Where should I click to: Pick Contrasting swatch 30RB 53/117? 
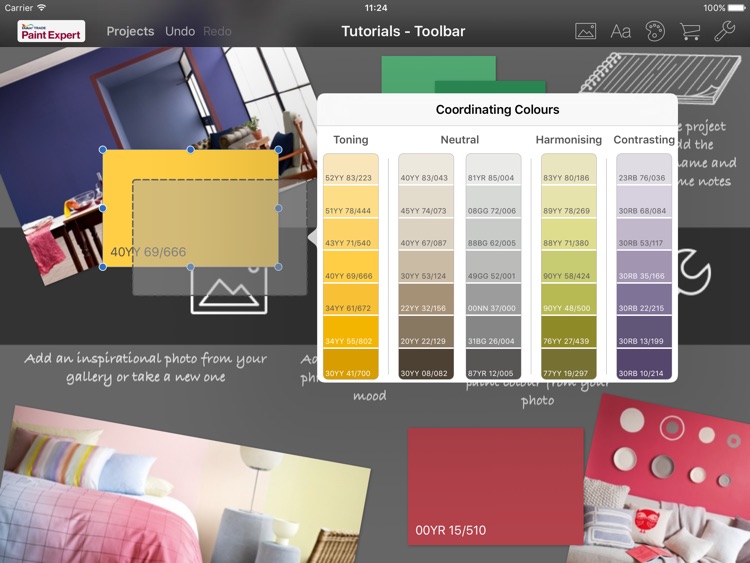pyautogui.click(x=644, y=234)
